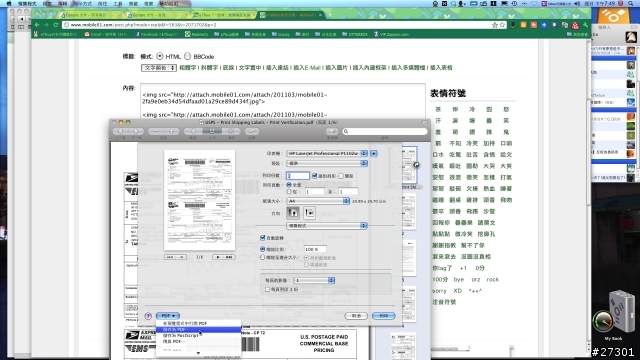
Task: Open HP LaserJet Professional printer dropdown
Action: (x=327, y=153)
